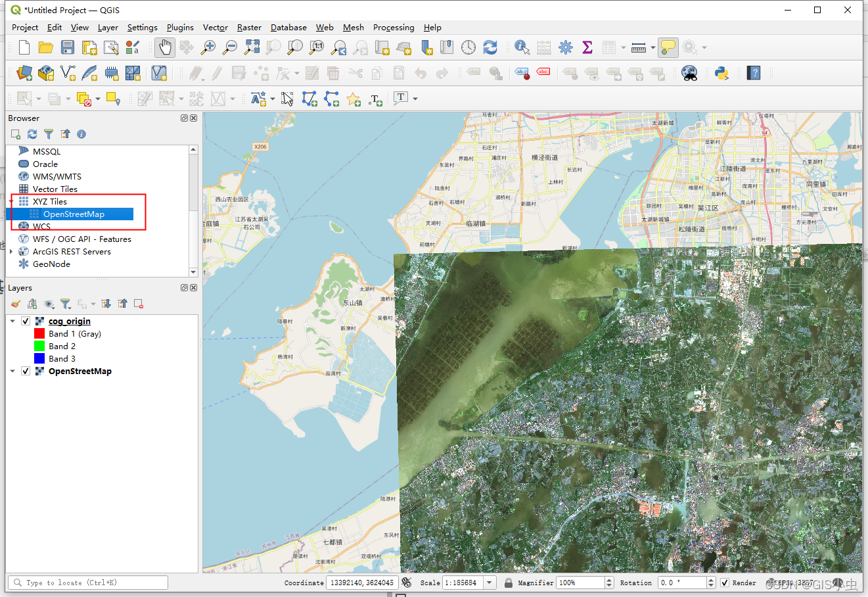Zoom to native resolution with the 1:1 icon

(317, 47)
